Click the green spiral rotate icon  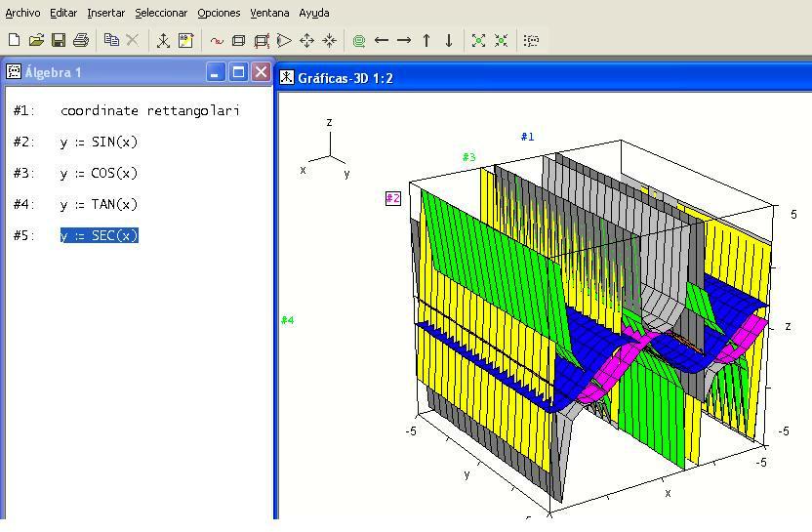pos(359,40)
